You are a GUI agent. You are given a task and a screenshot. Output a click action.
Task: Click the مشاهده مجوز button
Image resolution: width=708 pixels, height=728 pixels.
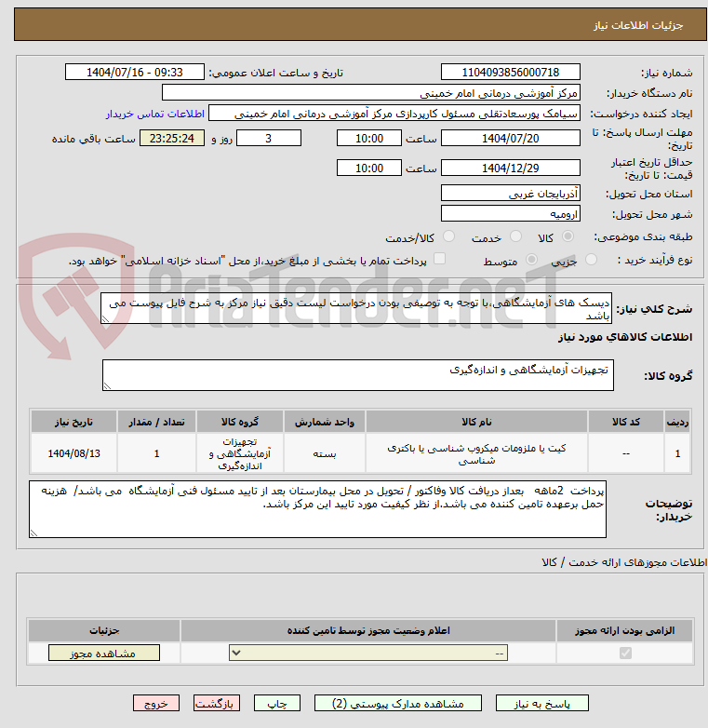click(104, 653)
